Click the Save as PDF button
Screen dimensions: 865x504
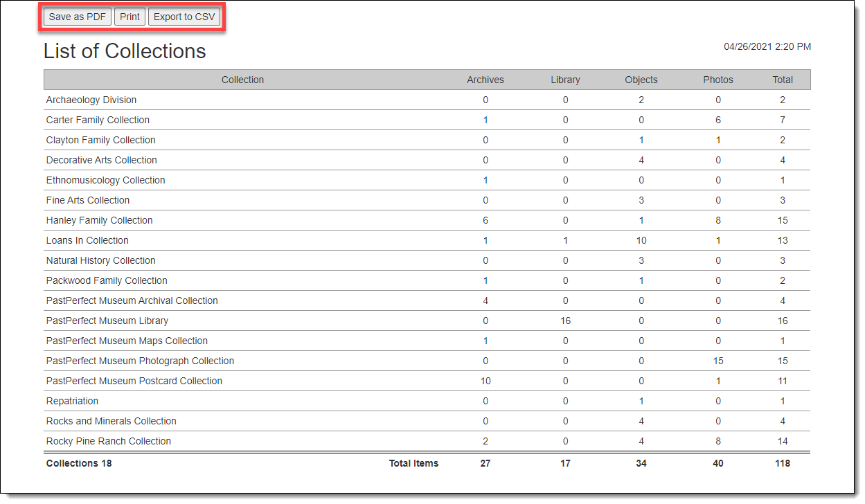click(77, 17)
